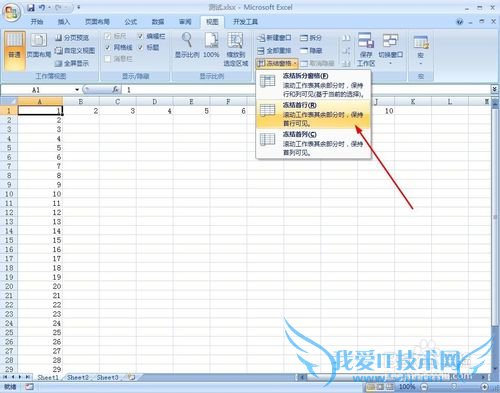Screen dimensions: 500x393
Task: Open the Developer (开发工具) ribbon tab
Action: click(x=245, y=22)
